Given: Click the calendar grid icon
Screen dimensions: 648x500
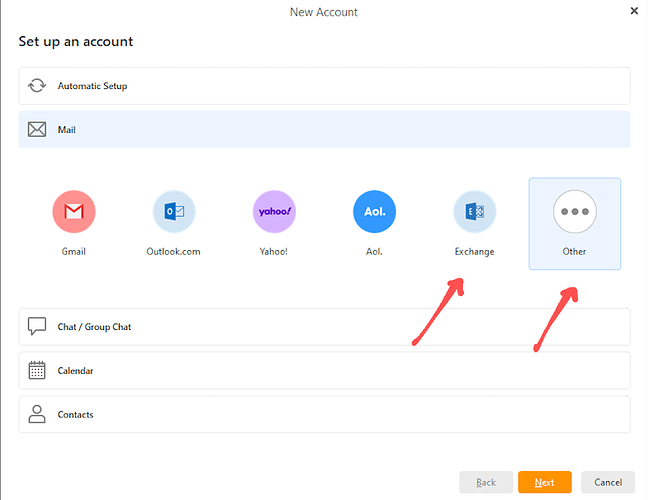Looking at the screenshot, I should (x=37, y=370).
